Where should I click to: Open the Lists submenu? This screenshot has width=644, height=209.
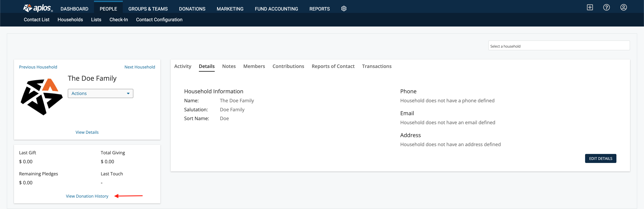tap(96, 19)
